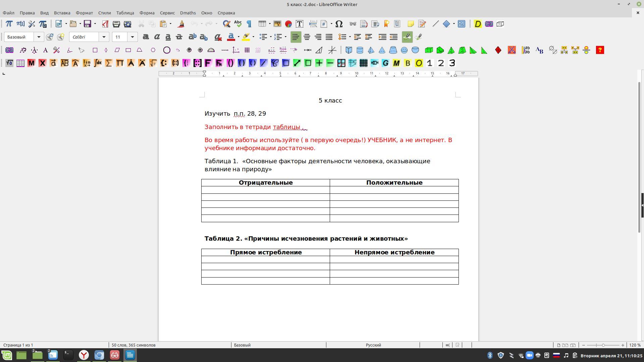Open the Таблица menu
This screenshot has height=362, width=644.
click(x=125, y=13)
